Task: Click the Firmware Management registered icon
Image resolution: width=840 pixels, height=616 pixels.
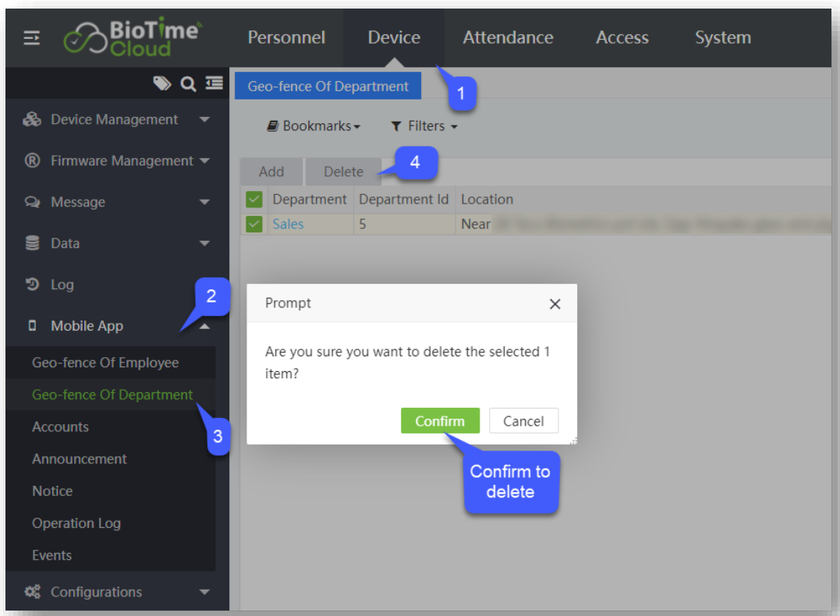Action: 32,161
